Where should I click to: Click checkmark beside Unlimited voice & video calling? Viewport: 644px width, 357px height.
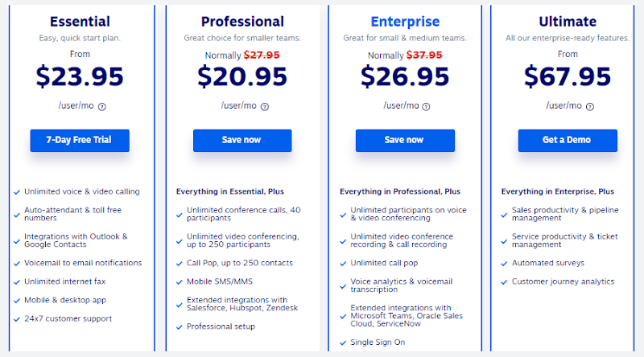17,192
